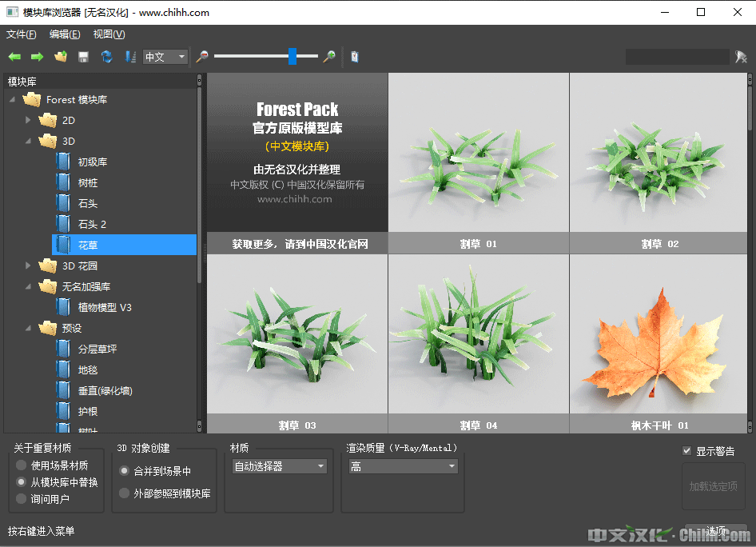The width and height of the screenshot is (756, 547).
Task: Open the 视图(V) menu
Action: [109, 34]
